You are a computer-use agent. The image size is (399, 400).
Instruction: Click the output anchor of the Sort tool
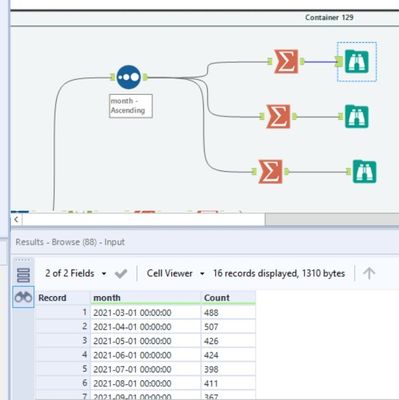[145, 77]
